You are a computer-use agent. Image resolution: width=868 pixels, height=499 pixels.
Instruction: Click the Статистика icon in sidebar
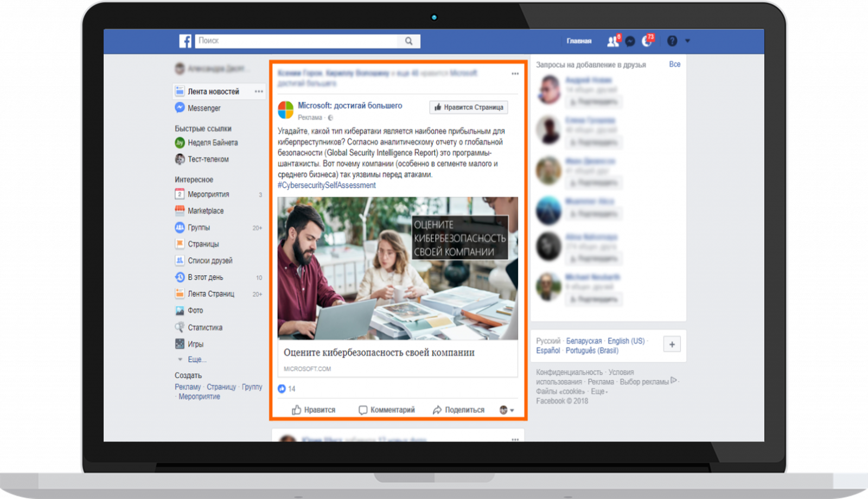tap(180, 328)
